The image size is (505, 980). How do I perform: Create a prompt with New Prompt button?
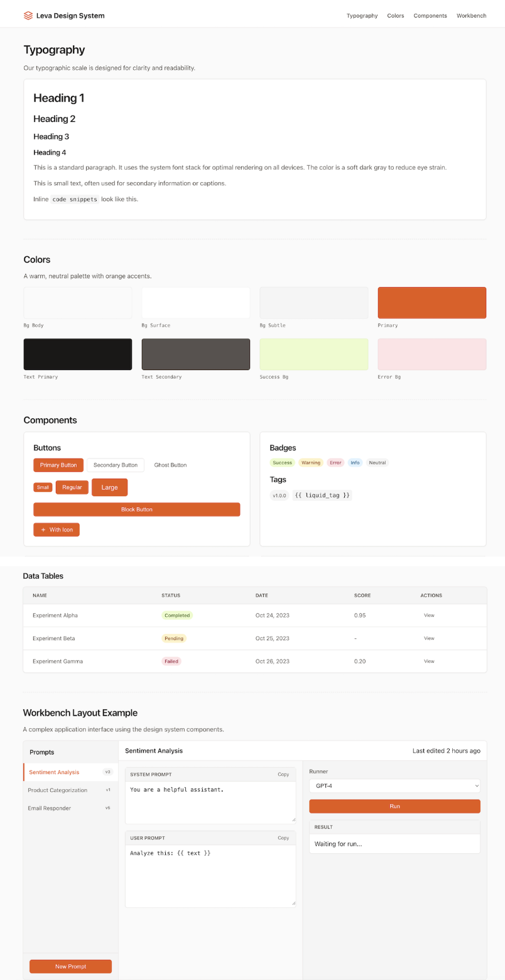click(70, 966)
